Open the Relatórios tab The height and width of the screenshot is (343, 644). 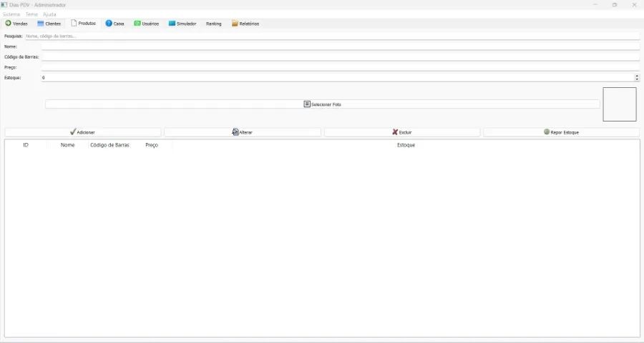(x=245, y=24)
